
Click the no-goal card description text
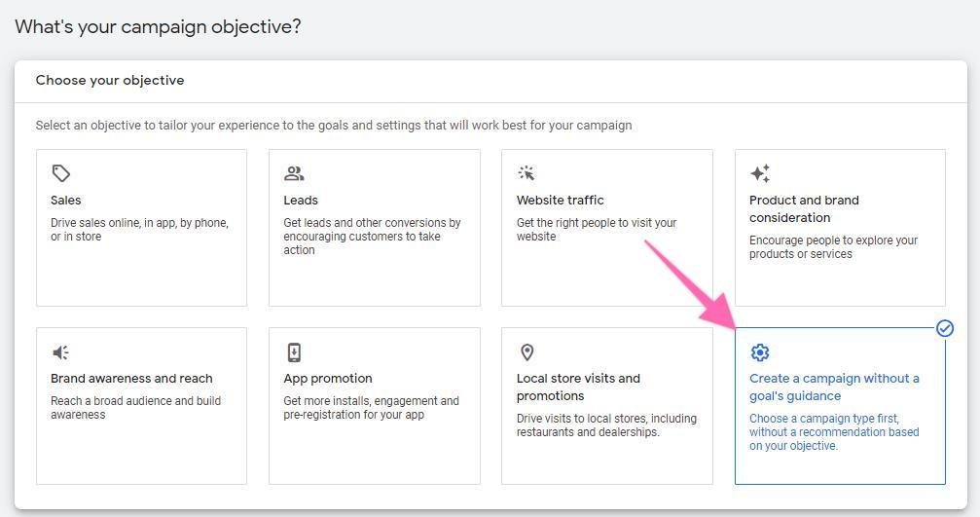click(x=834, y=432)
